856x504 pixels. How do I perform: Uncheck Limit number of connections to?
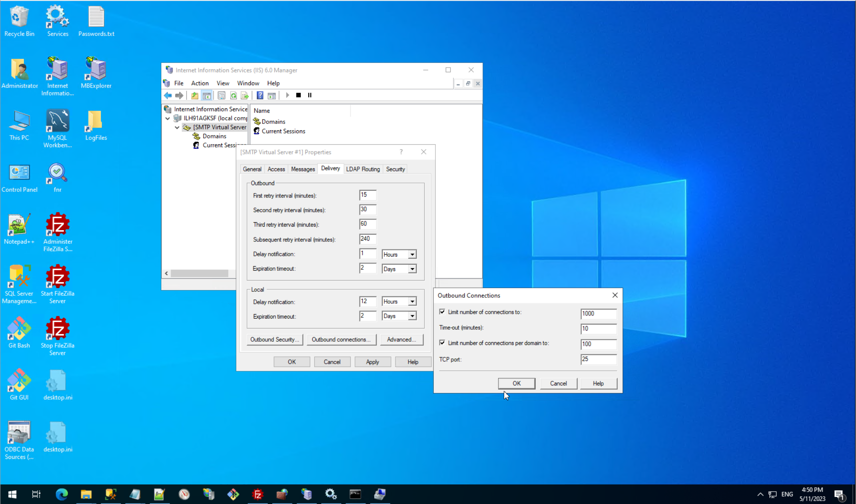point(442,312)
